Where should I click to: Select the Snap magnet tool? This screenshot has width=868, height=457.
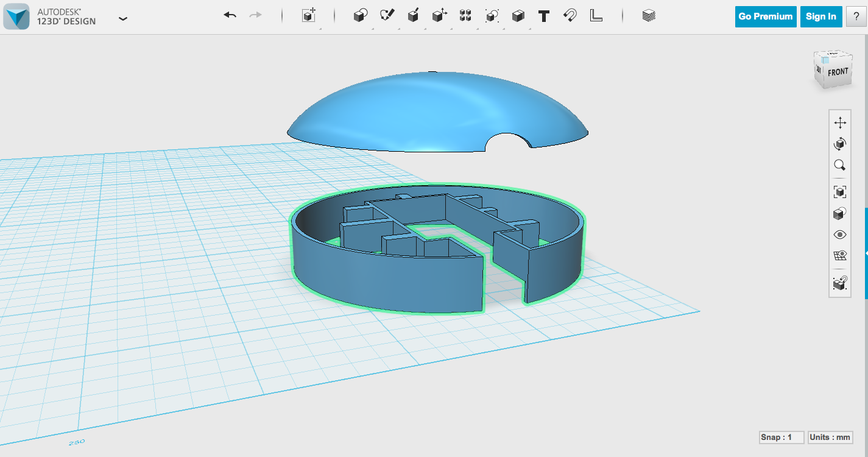coord(569,16)
